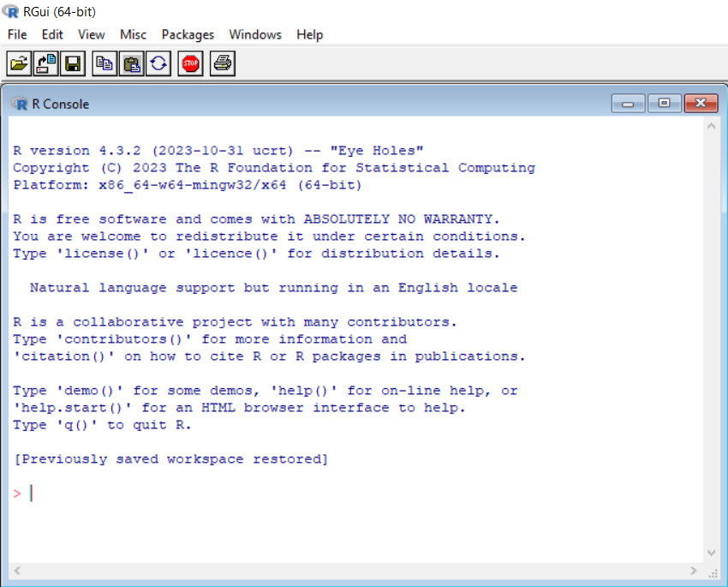Click the 'help.start()' text line
Viewport: 728px width, 587px height.
tap(239, 408)
